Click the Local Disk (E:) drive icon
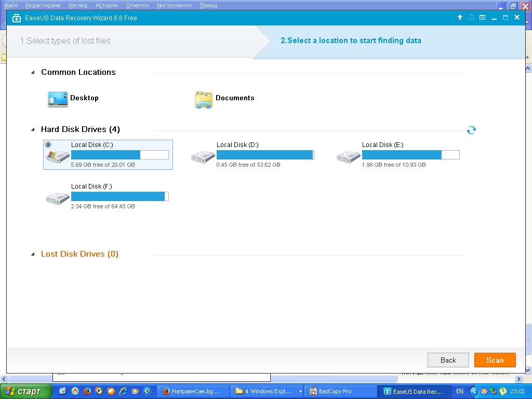The width and height of the screenshot is (532, 399). pyautogui.click(x=349, y=157)
